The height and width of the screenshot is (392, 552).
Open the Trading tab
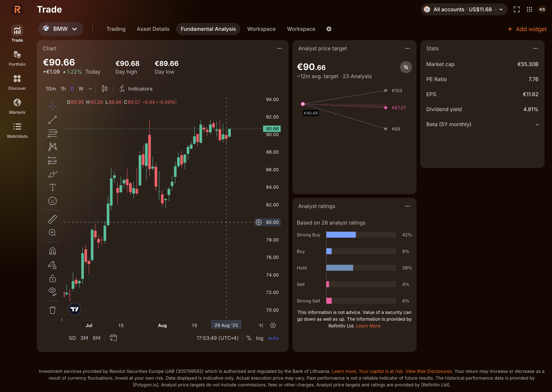tap(116, 29)
